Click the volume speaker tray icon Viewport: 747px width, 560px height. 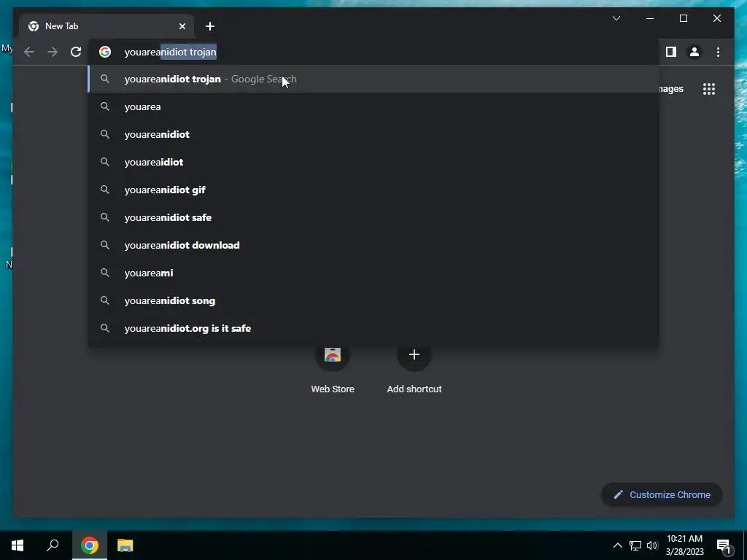[652, 545]
